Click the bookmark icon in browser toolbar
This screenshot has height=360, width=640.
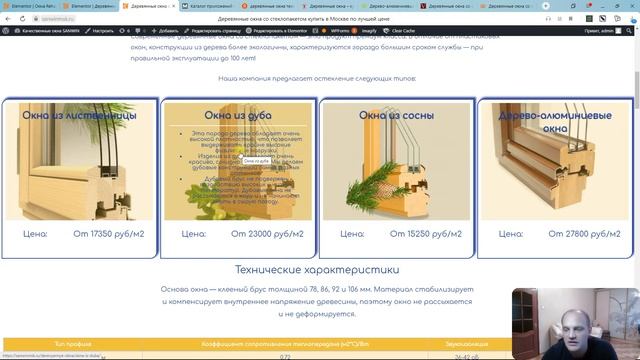point(571,19)
